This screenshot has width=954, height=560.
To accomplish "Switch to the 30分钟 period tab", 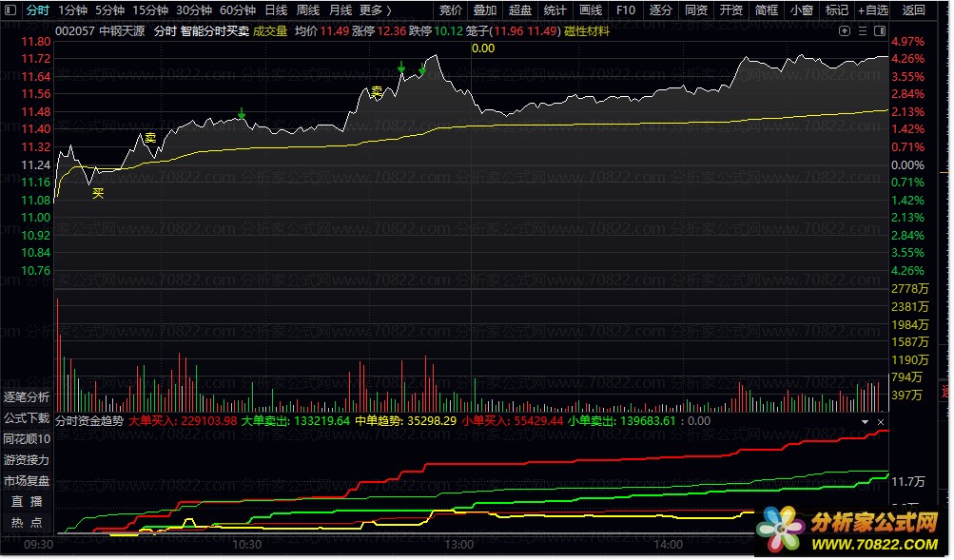I will (194, 10).
